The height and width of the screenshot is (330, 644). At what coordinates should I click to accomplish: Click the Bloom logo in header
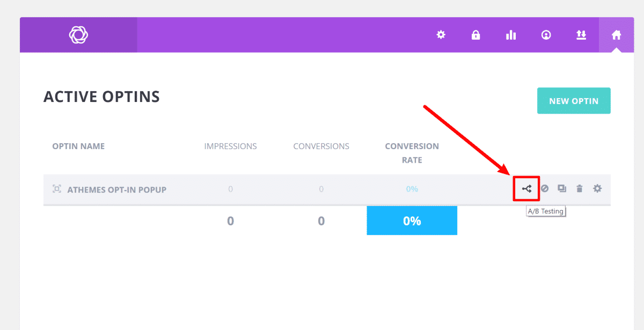pyautogui.click(x=78, y=35)
